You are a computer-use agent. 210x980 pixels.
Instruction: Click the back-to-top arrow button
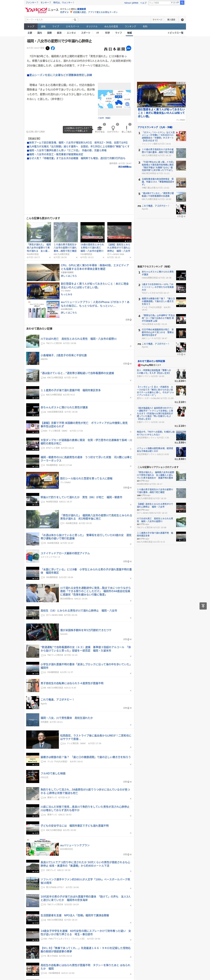pyautogui.click(x=203, y=606)
